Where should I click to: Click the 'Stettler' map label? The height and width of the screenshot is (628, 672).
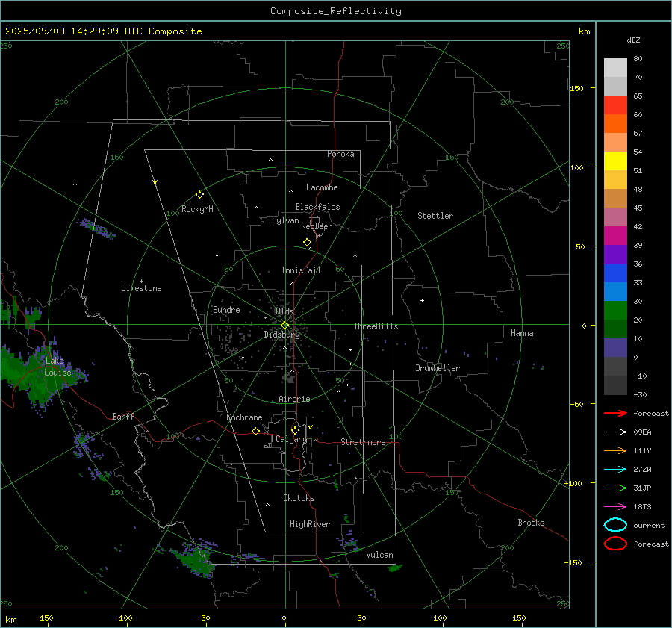(x=435, y=216)
